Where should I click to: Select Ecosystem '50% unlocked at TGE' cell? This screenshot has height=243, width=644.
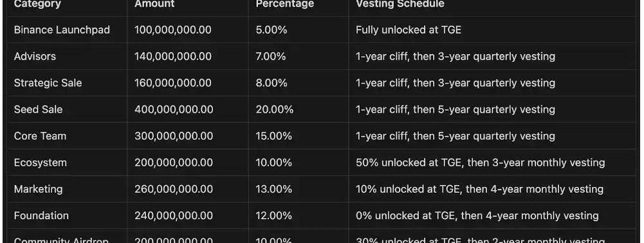pyautogui.click(x=480, y=162)
